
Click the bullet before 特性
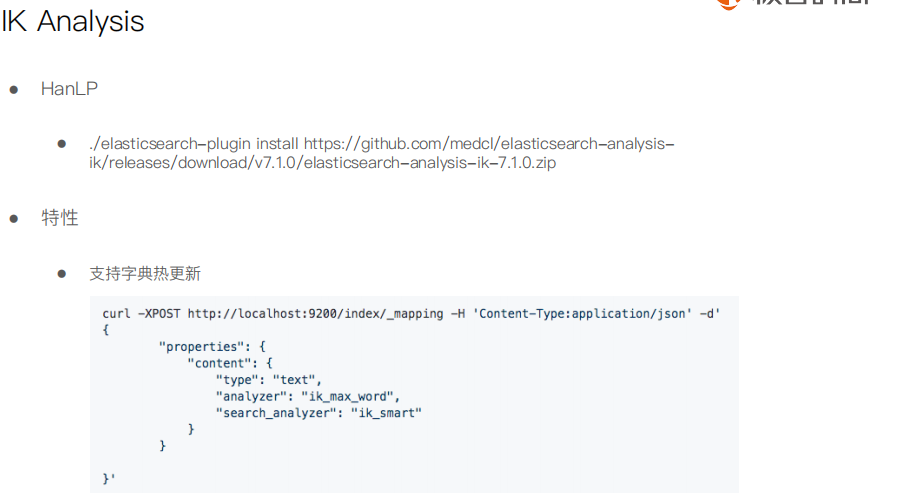(x=14, y=218)
